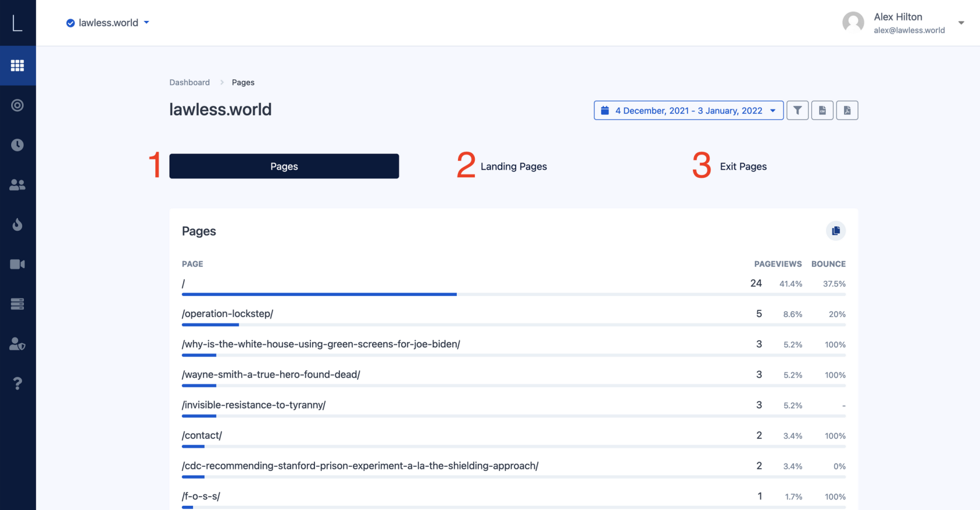Export data as CSV file
The width and height of the screenshot is (980, 510).
click(x=822, y=110)
